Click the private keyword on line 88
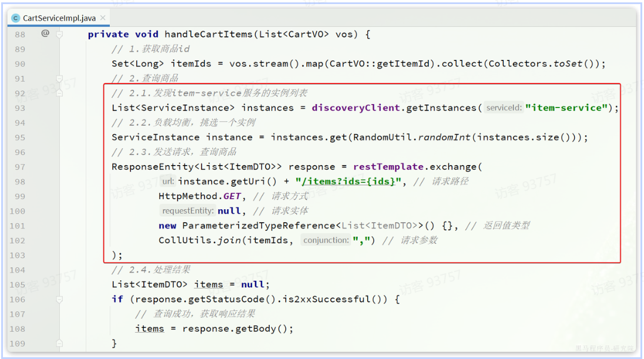 [109, 34]
